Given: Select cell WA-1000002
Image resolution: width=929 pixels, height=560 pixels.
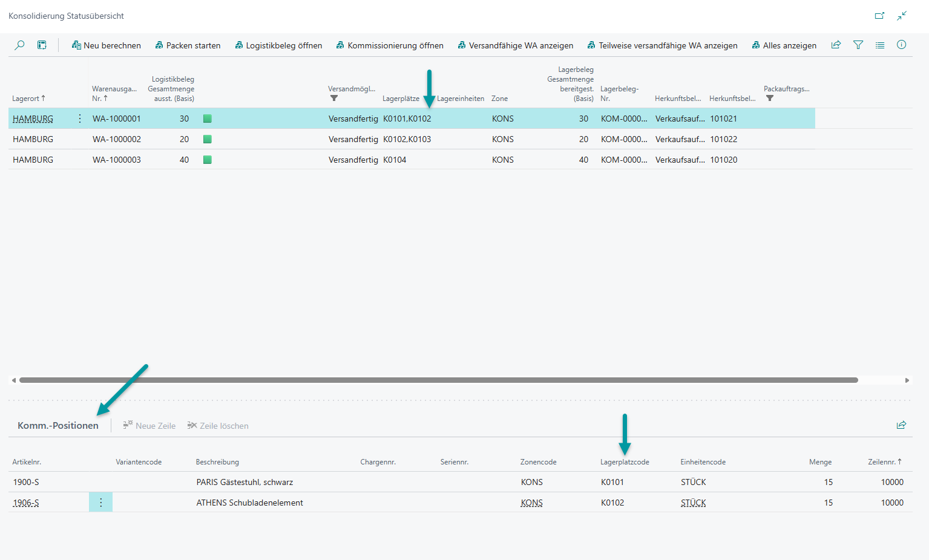Looking at the screenshot, I should click(117, 139).
